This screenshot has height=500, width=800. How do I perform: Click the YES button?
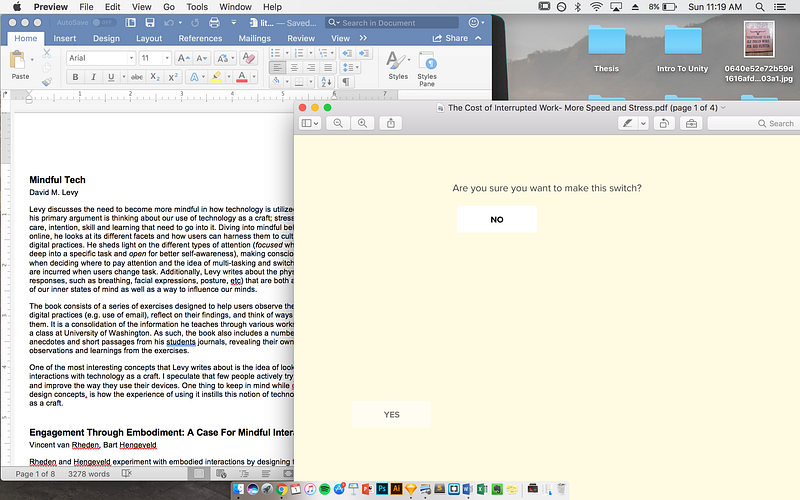point(391,414)
